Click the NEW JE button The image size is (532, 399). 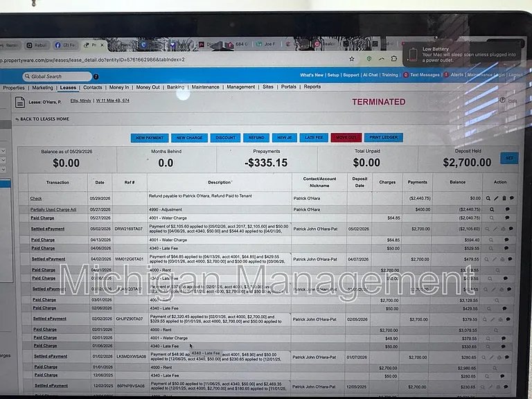pos(284,137)
